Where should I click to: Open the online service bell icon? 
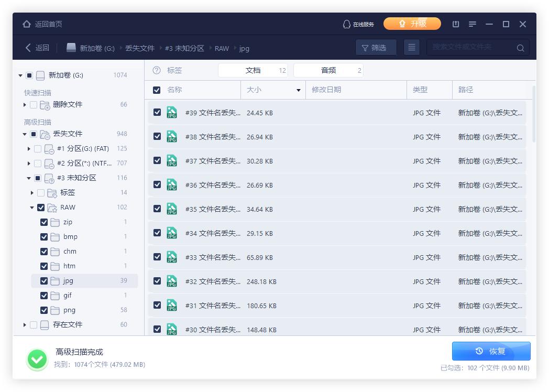(346, 24)
